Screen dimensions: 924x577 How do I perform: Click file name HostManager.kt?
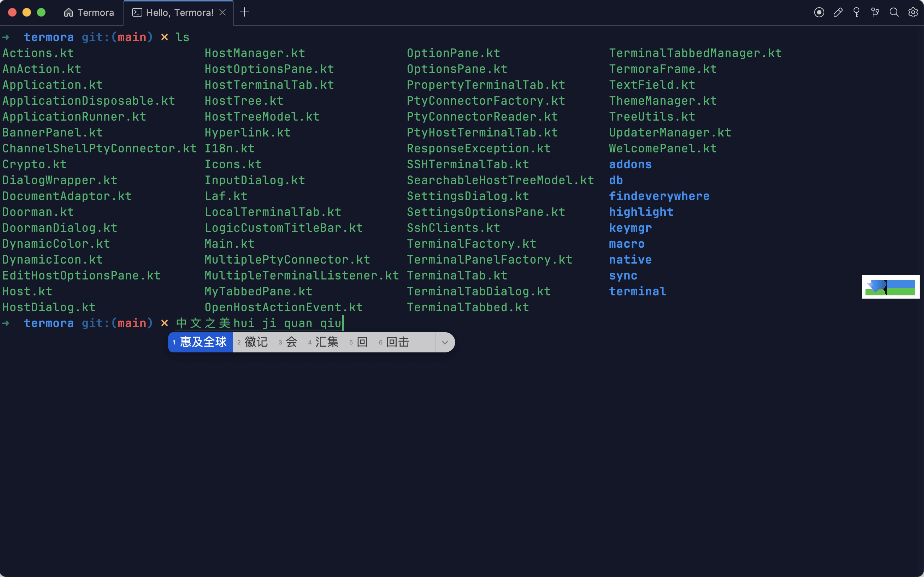(255, 53)
